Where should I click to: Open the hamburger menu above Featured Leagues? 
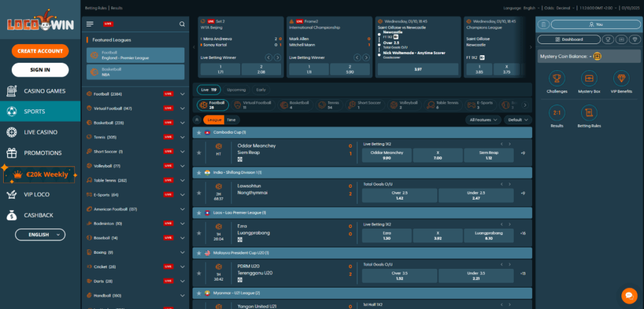[90, 24]
